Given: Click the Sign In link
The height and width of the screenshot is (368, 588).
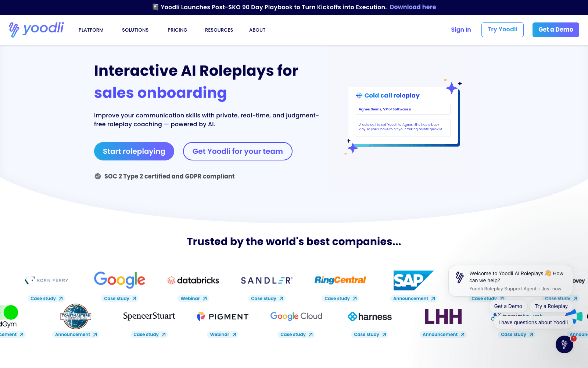Looking at the screenshot, I should click(x=461, y=30).
